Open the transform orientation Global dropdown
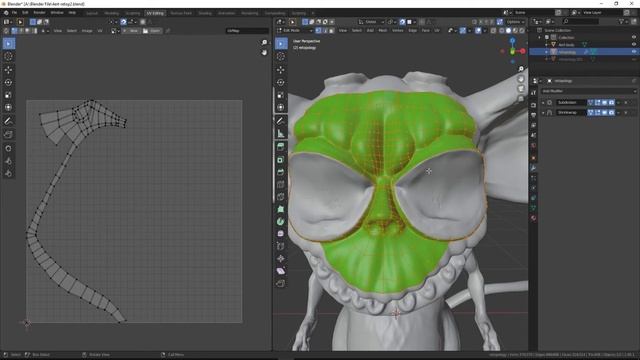640x360 pixels. [x=371, y=22]
